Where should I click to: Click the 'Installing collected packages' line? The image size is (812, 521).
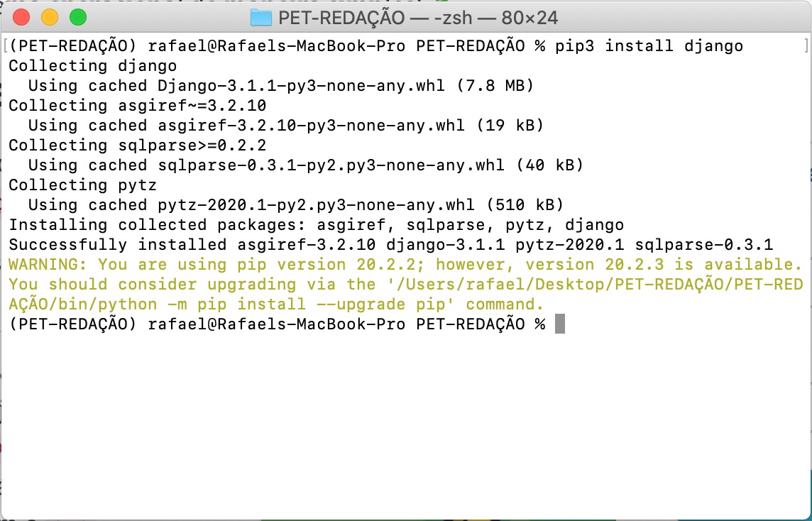pyautogui.click(x=316, y=225)
